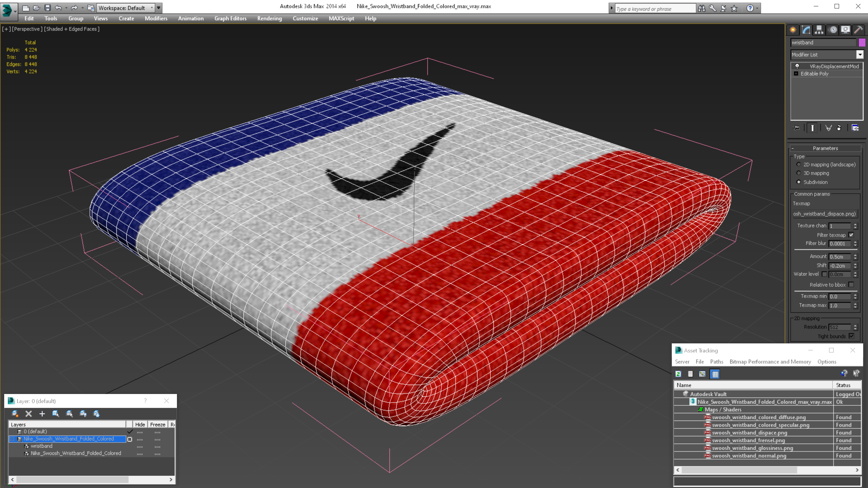Open a file with the Open File icon
This screenshot has height=488, width=868.
tap(36, 8)
